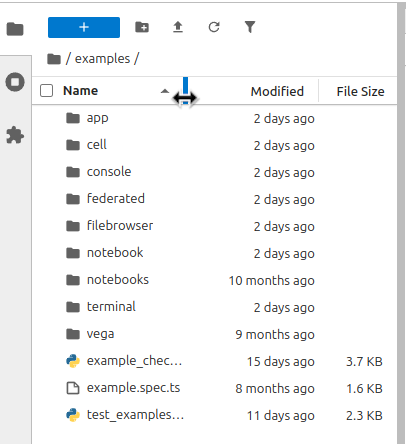Click Python icon of example_chec... file
The width and height of the screenshot is (406, 444).
tap(73, 361)
